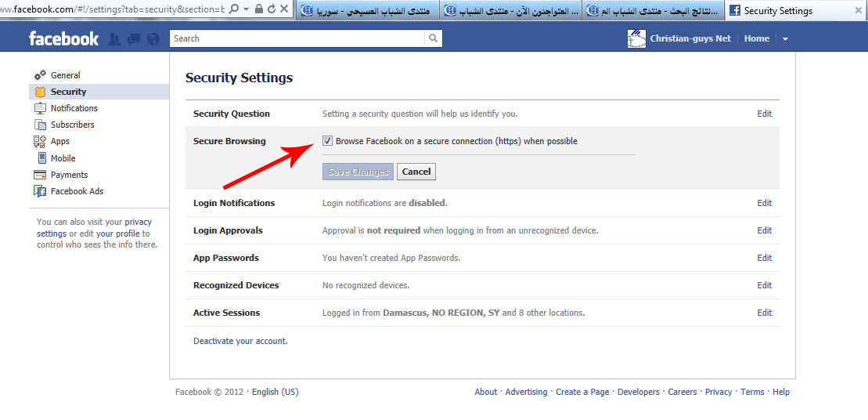Open the address bar search dropdown arrow
This screenshot has height=420, width=868.
(247, 9)
